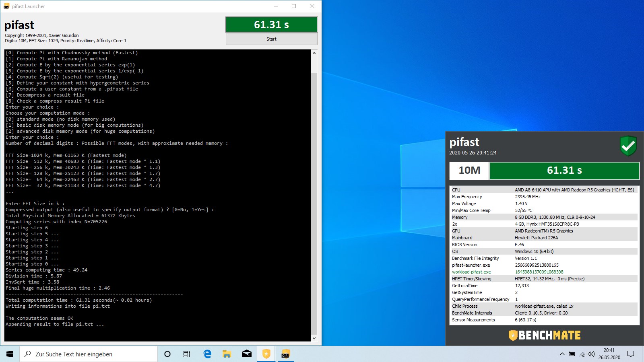Click the Memory 8 GB DDR3 value
Screen dimensions: 644x362
555,217
